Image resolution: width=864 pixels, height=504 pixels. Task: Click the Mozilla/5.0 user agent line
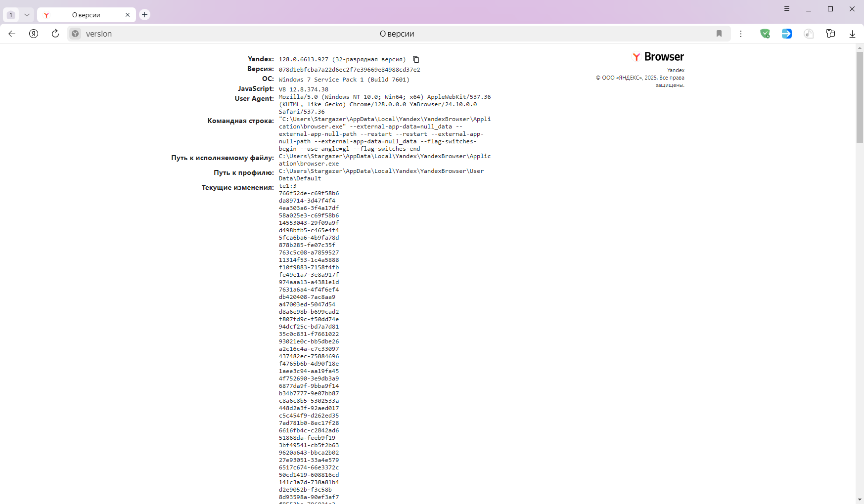click(385, 97)
